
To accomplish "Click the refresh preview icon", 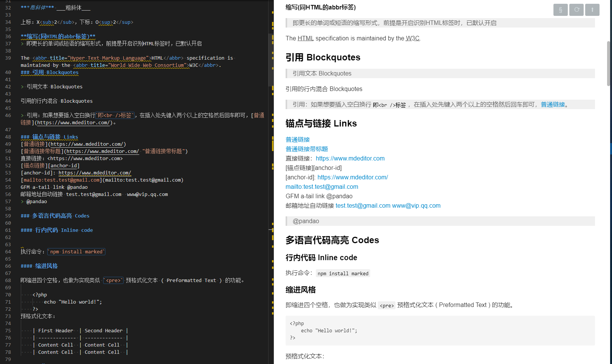I will tap(576, 10).
